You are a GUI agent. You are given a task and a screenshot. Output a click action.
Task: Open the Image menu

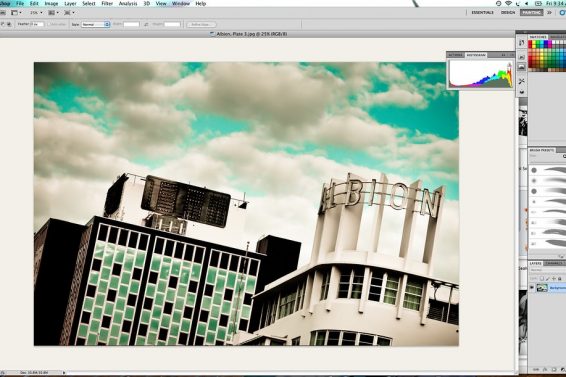coord(51,4)
